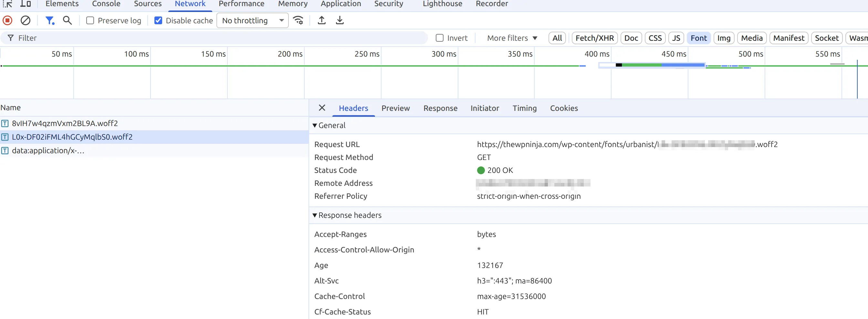Click inside the Filter input field
Image resolution: width=868 pixels, height=319 pixels.
click(x=135, y=38)
